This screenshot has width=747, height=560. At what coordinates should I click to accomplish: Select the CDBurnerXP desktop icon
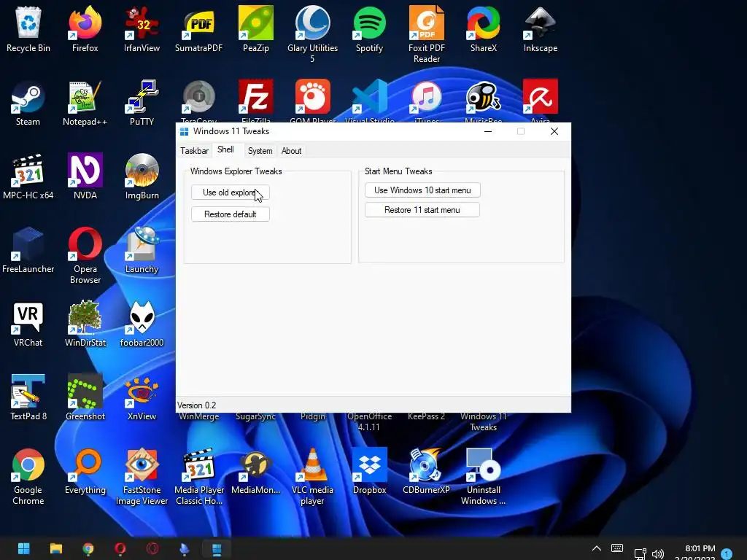426,472
